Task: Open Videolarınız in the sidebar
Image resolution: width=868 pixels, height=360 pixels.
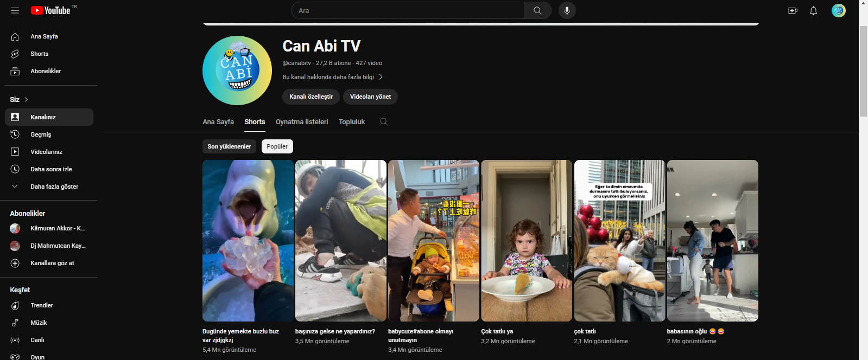Action: [x=49, y=152]
